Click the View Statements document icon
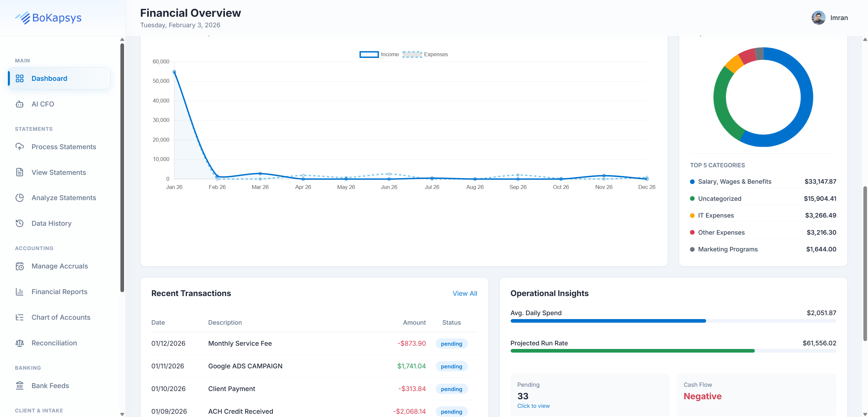This screenshot has height=417, width=868. (19, 172)
